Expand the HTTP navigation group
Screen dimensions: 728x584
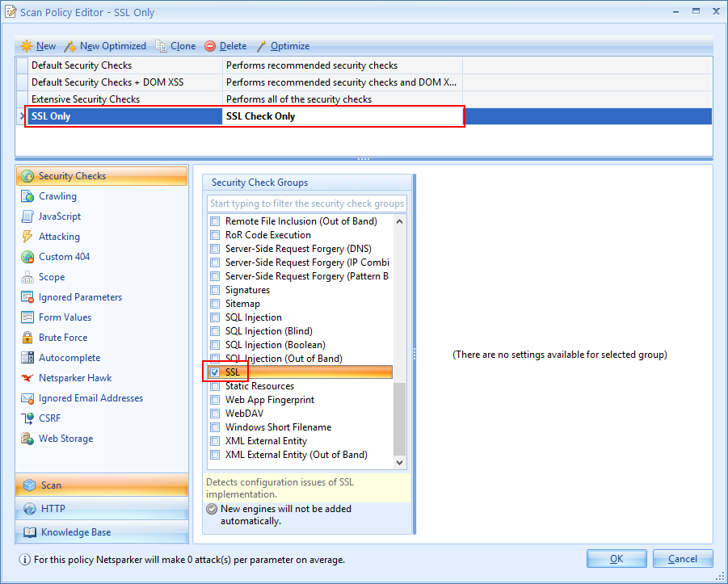point(53,509)
